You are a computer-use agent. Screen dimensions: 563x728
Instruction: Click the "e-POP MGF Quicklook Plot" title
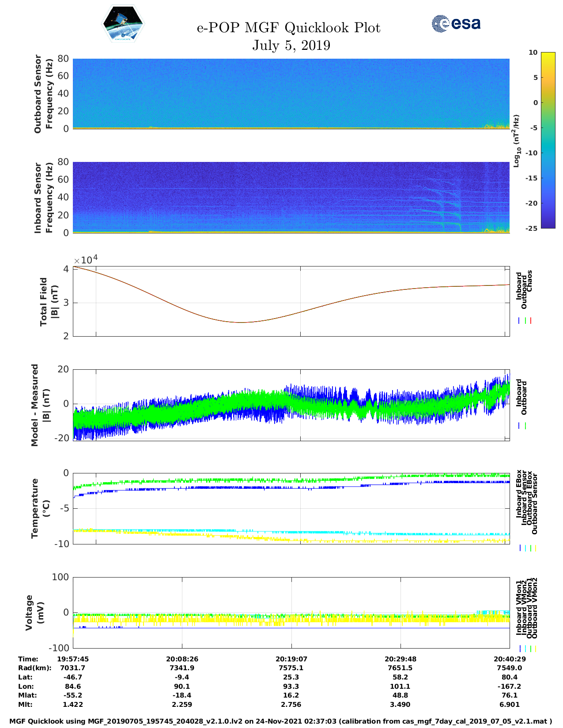[x=288, y=28]
